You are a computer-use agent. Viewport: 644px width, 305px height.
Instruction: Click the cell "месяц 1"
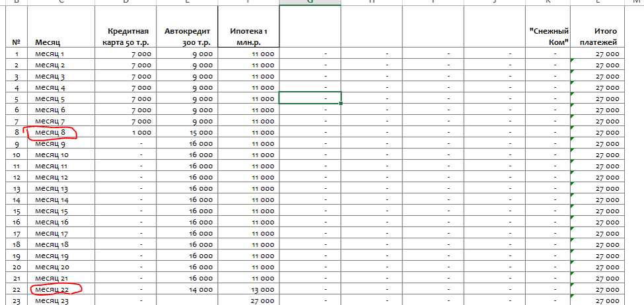pyautogui.click(x=61, y=53)
